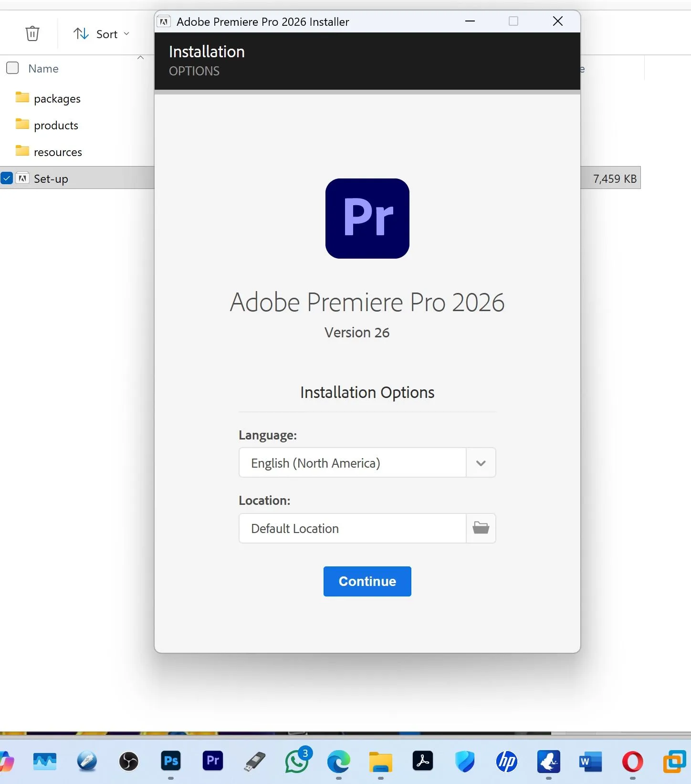The width and height of the screenshot is (691, 784).
Task: Click the Continue button in the installer
Action: point(367,581)
